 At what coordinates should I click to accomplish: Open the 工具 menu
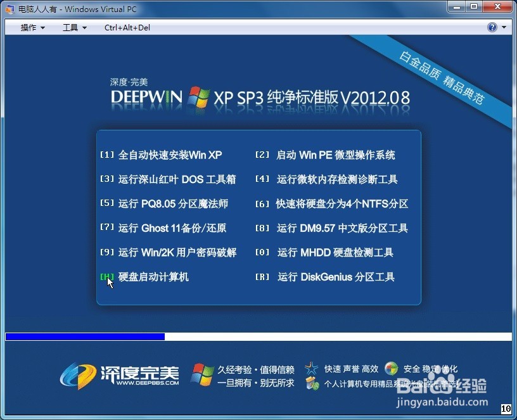click(75, 28)
